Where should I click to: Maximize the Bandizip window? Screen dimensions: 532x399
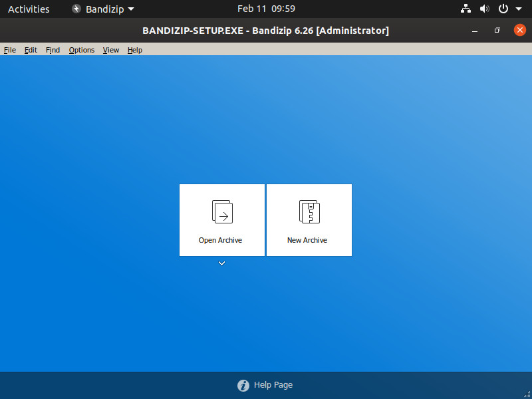(x=497, y=31)
